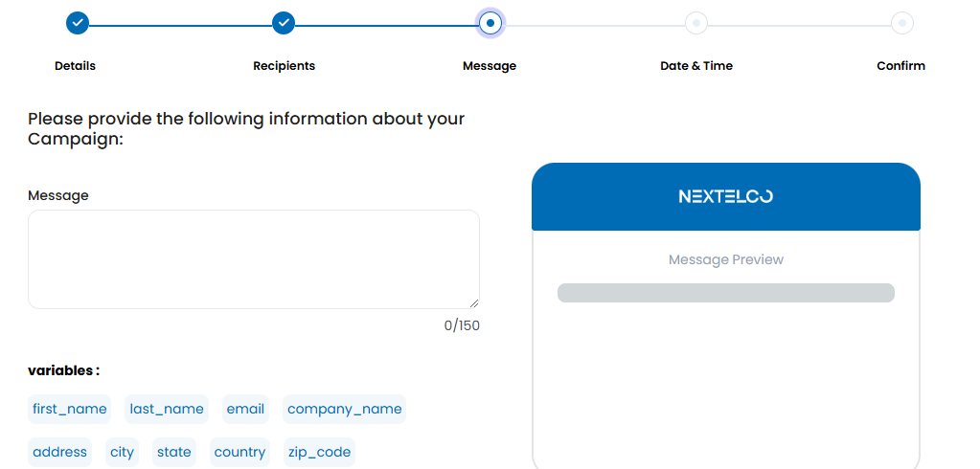The image size is (980, 469).
Task: Go to the Recipients step label
Action: pyautogui.click(x=284, y=66)
